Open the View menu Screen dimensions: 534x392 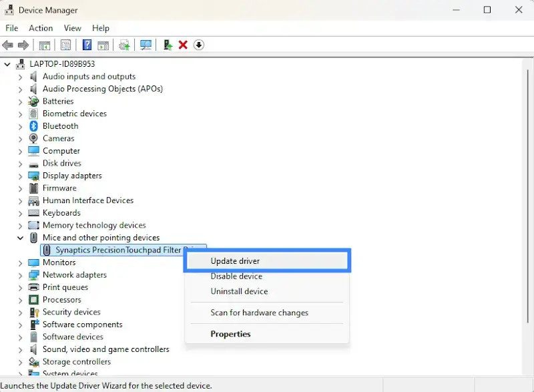72,28
